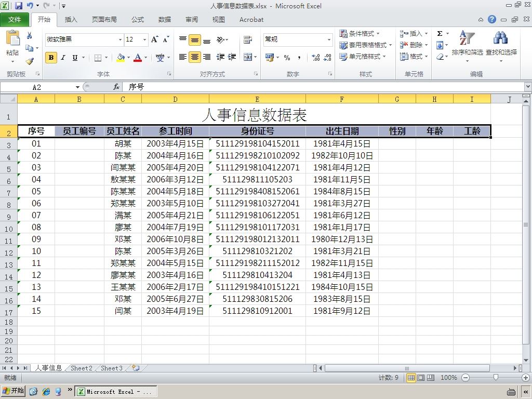Open 单元格样式 cell styles menu
This screenshot has height=399, width=532.
tap(363, 56)
